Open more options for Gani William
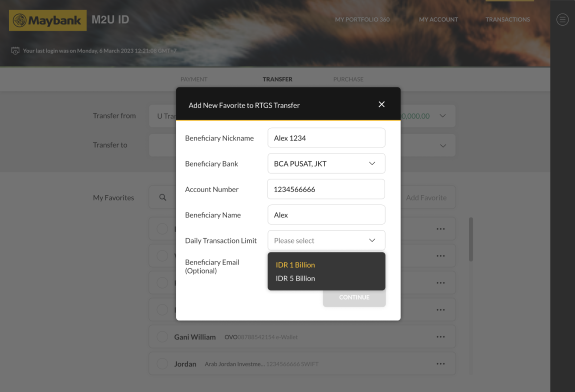The width and height of the screenshot is (575, 392). 440,337
